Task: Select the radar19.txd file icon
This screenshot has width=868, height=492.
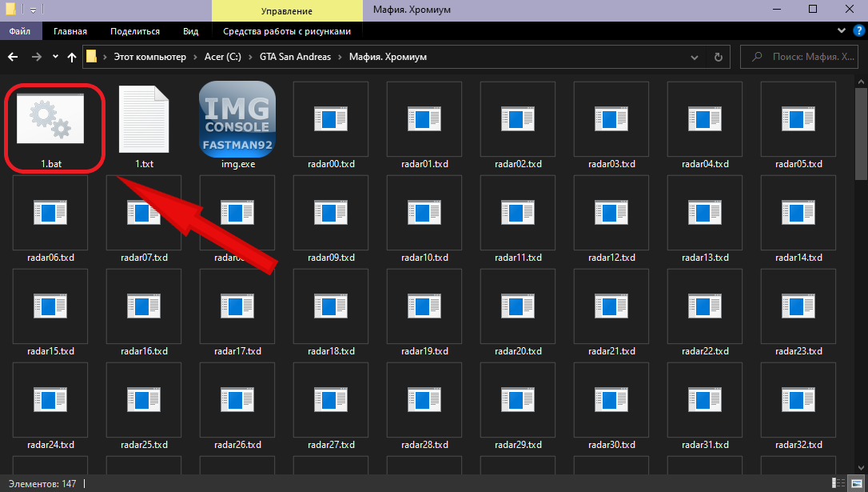Action: click(424, 306)
